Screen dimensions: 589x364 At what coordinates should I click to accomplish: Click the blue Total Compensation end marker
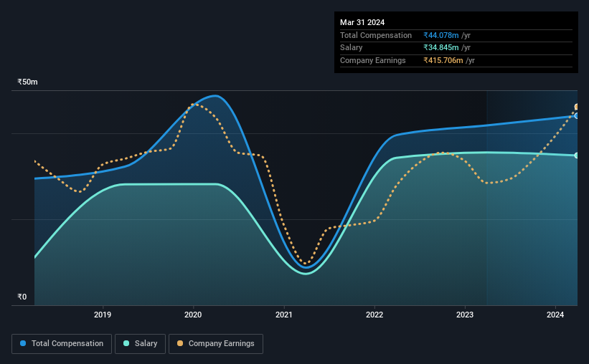[577, 116]
